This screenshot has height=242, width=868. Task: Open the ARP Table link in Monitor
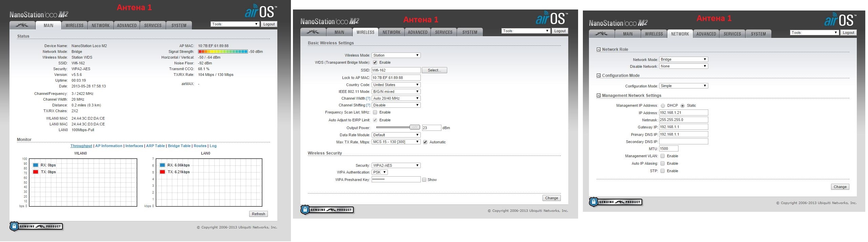(155, 146)
